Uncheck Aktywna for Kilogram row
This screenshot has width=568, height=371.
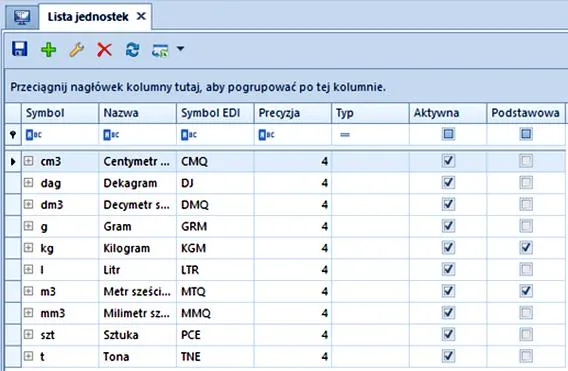[448, 247]
